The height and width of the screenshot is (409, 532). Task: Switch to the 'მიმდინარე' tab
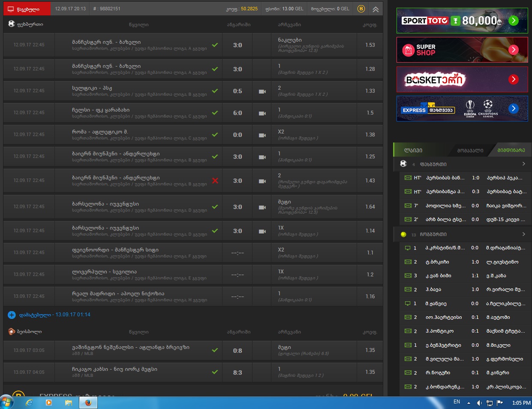coord(511,150)
